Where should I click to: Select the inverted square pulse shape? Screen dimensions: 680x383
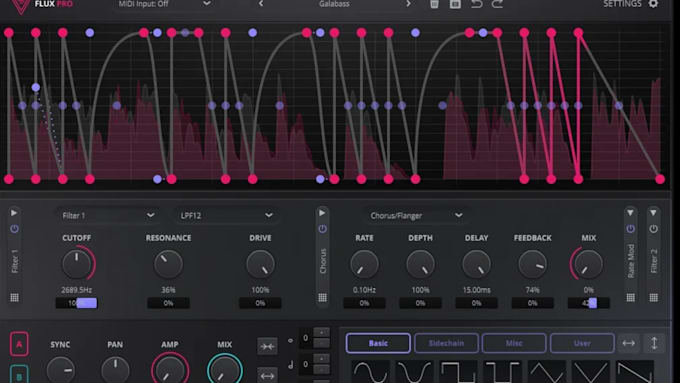pyautogui.click(x=503, y=372)
